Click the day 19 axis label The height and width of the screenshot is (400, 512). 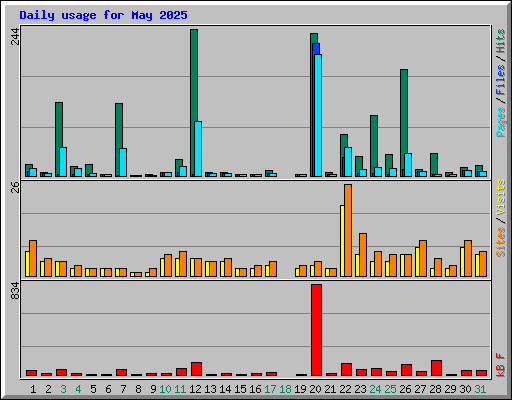coord(300,389)
